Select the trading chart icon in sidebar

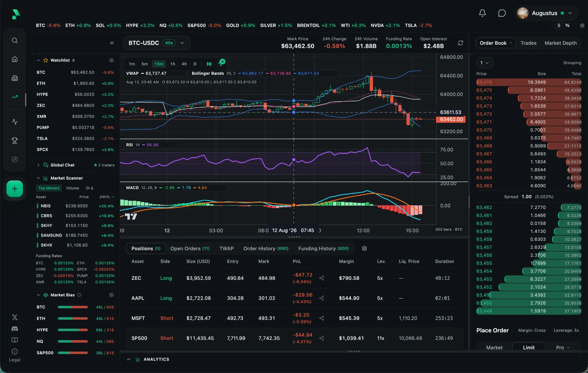pyautogui.click(x=15, y=97)
